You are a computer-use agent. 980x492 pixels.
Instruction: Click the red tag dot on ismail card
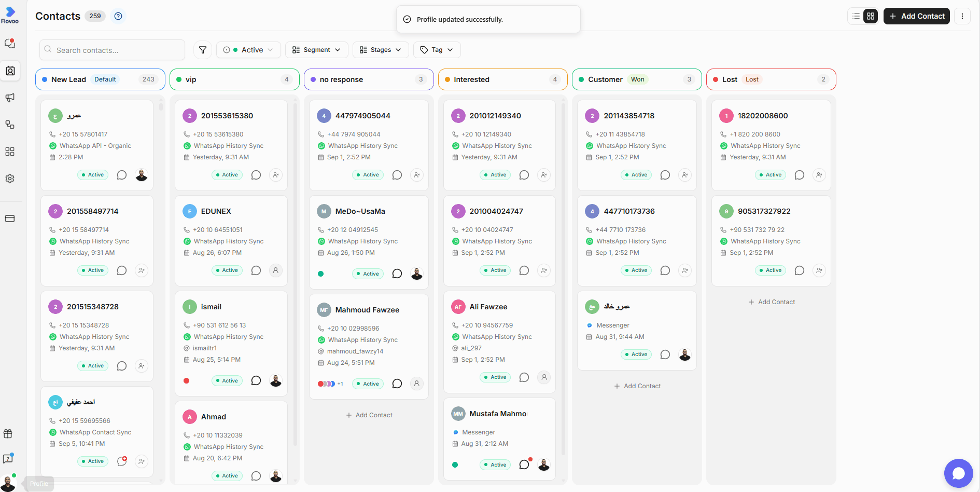click(187, 381)
